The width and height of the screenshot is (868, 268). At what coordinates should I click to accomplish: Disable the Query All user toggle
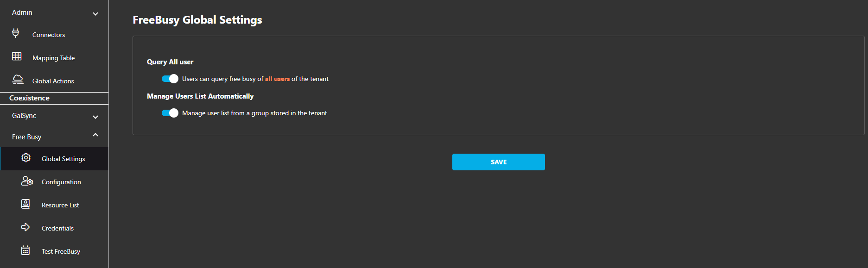pyautogui.click(x=170, y=79)
